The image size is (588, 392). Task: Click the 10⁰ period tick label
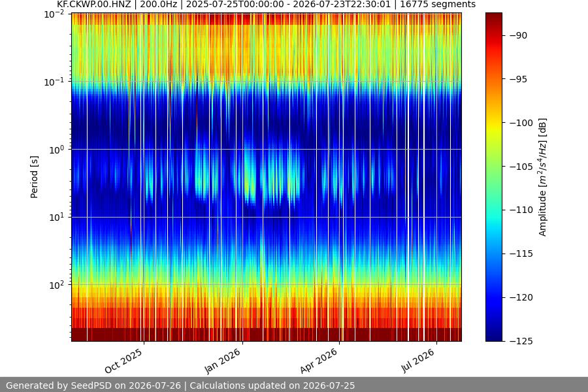[x=57, y=150]
